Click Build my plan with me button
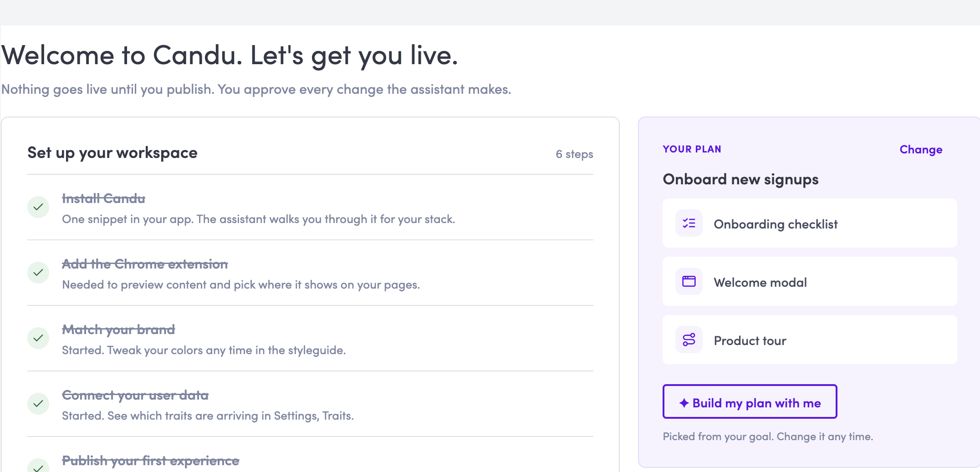 click(750, 401)
